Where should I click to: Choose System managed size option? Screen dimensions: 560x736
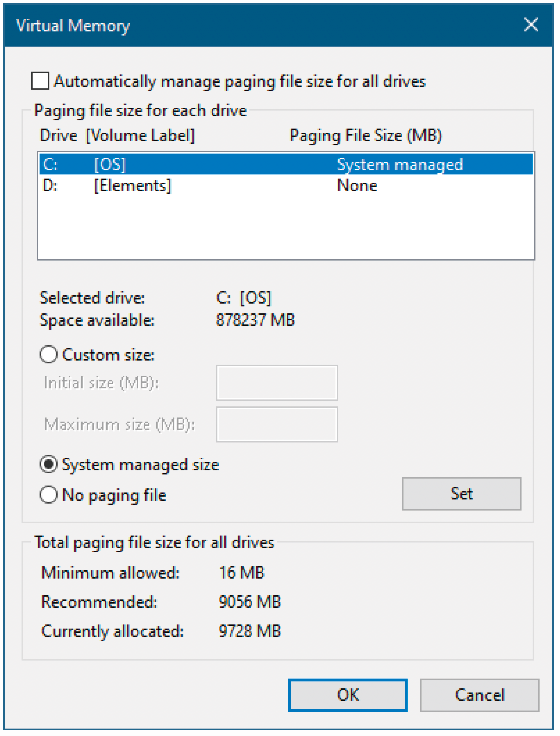48,465
